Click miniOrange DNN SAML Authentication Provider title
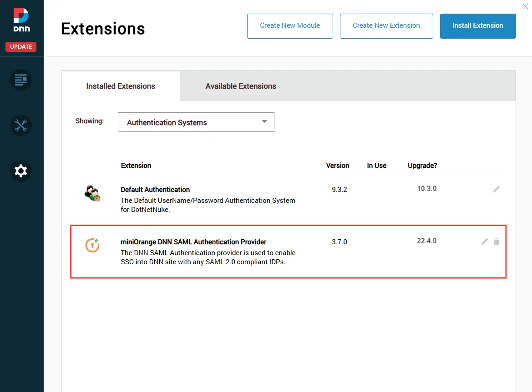 (x=193, y=242)
